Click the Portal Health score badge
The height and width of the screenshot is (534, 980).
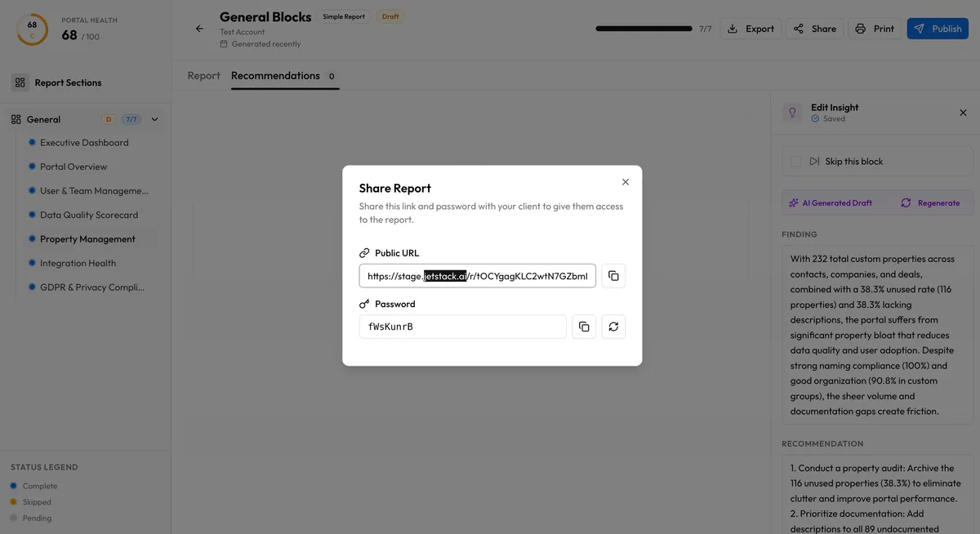31,31
